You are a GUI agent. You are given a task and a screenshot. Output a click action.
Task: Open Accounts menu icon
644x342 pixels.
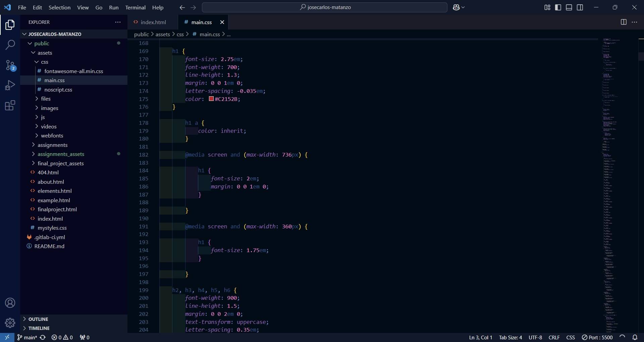point(10,303)
